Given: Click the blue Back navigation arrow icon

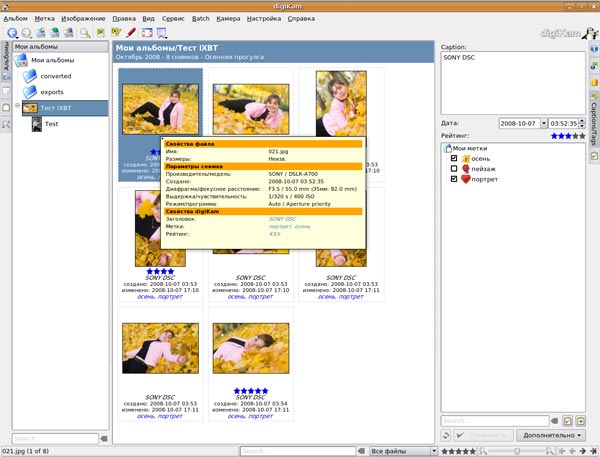Looking at the screenshot, I should (12, 33).
